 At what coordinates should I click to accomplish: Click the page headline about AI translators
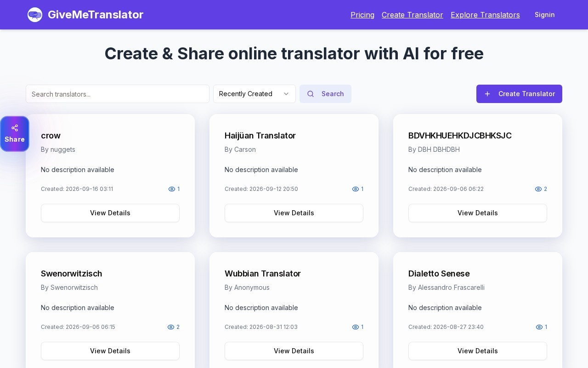click(x=294, y=53)
